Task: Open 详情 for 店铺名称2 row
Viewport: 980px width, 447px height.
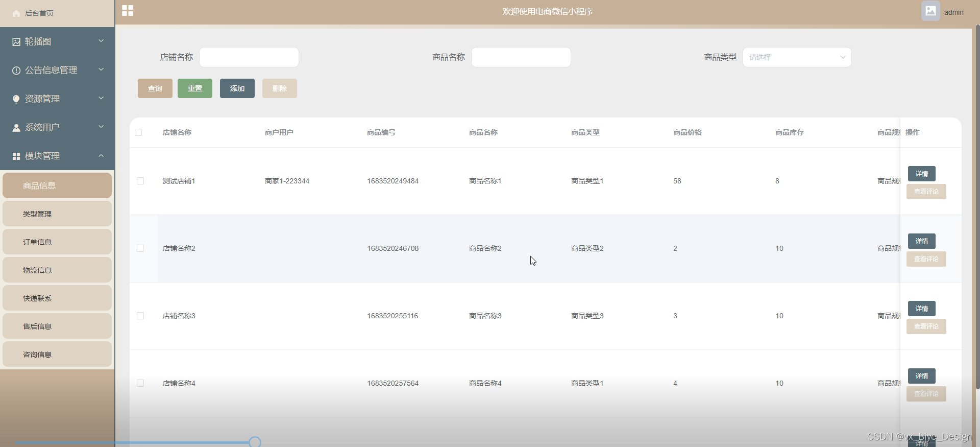Action: click(x=922, y=241)
